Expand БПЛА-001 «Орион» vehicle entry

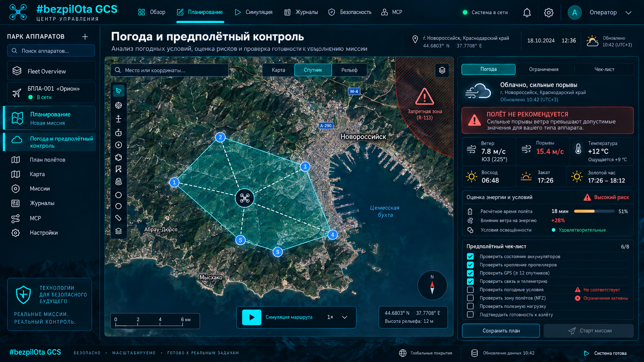[51, 93]
